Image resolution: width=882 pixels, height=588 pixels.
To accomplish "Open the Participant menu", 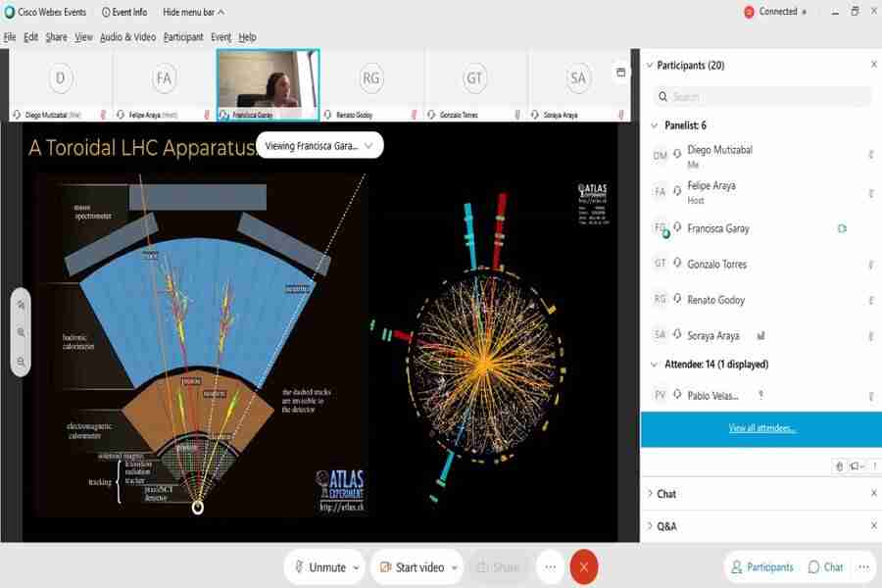I will pyautogui.click(x=183, y=37).
